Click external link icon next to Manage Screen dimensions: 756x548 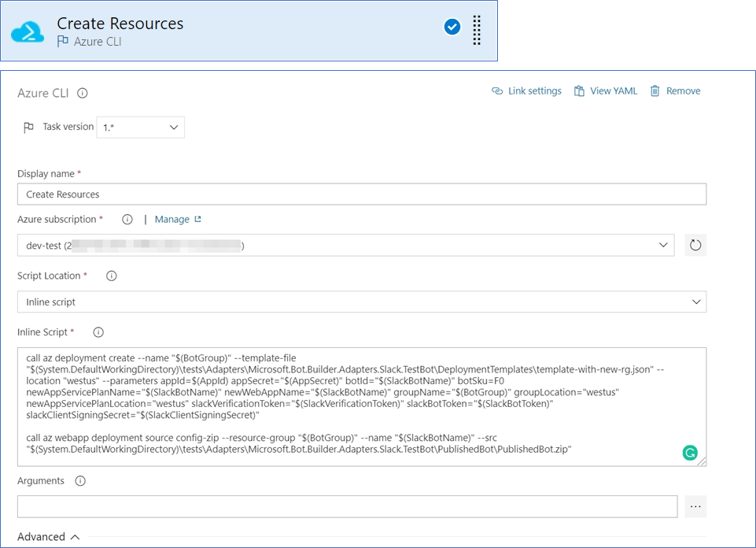[197, 219]
